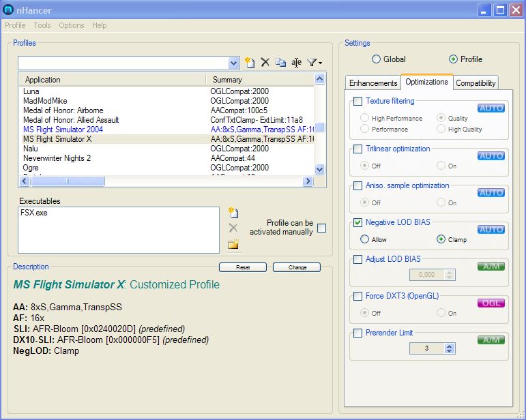Browse for executable folder icon

tap(233, 243)
